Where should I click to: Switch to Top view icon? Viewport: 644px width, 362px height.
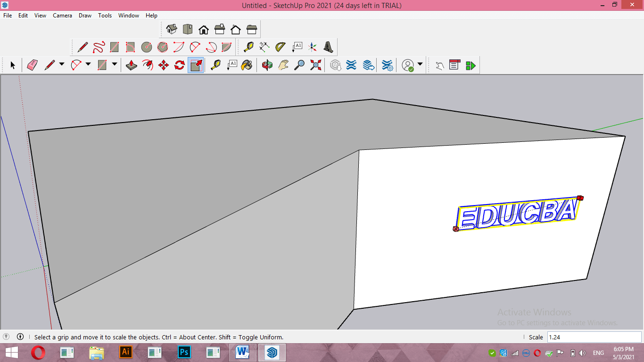click(188, 30)
